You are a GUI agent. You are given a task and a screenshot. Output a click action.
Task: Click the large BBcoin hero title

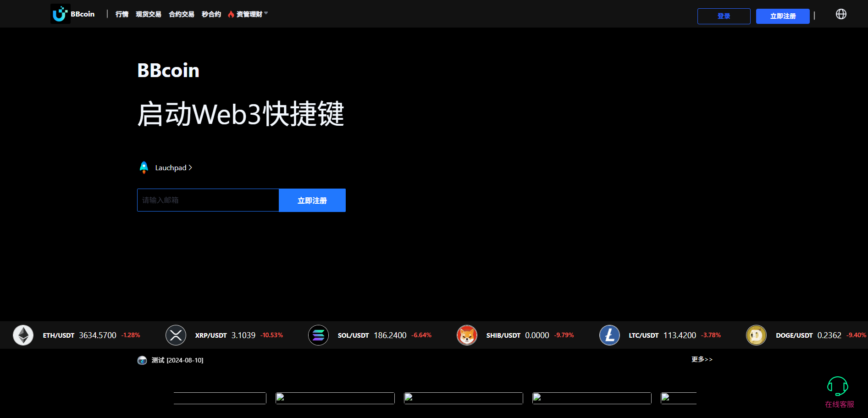pos(168,70)
